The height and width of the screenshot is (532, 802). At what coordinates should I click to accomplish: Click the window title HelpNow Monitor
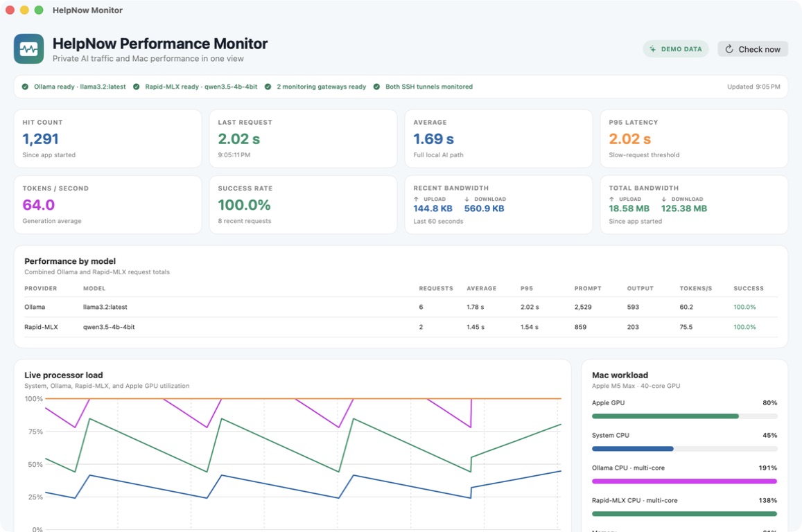tap(87, 10)
